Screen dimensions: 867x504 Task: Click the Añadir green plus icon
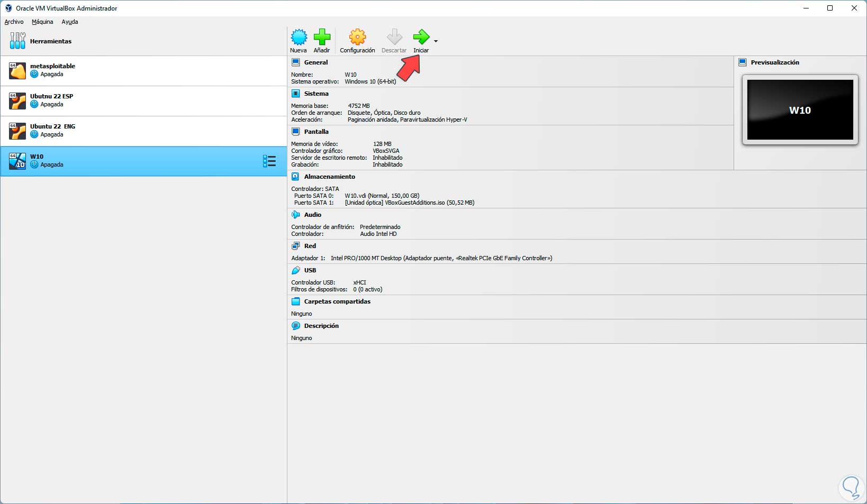click(x=322, y=37)
